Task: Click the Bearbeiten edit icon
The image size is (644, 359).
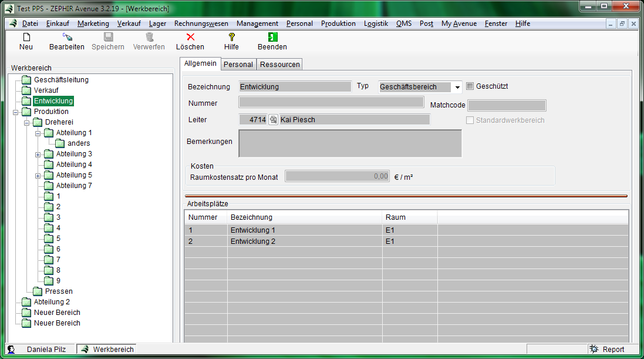Action: [67, 37]
